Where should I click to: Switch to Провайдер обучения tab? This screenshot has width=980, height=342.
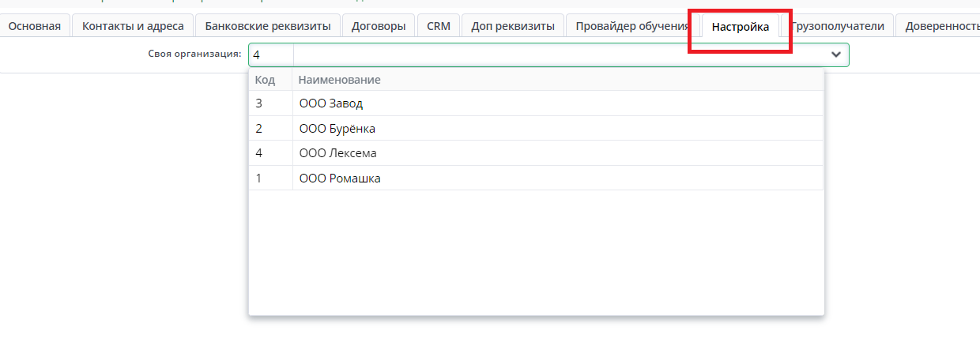click(x=632, y=26)
